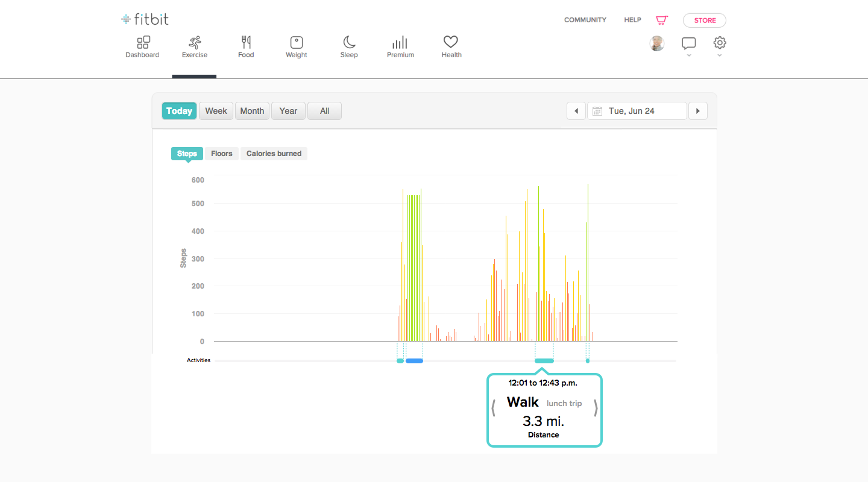Click the 'lunch trip' label

tap(564, 403)
